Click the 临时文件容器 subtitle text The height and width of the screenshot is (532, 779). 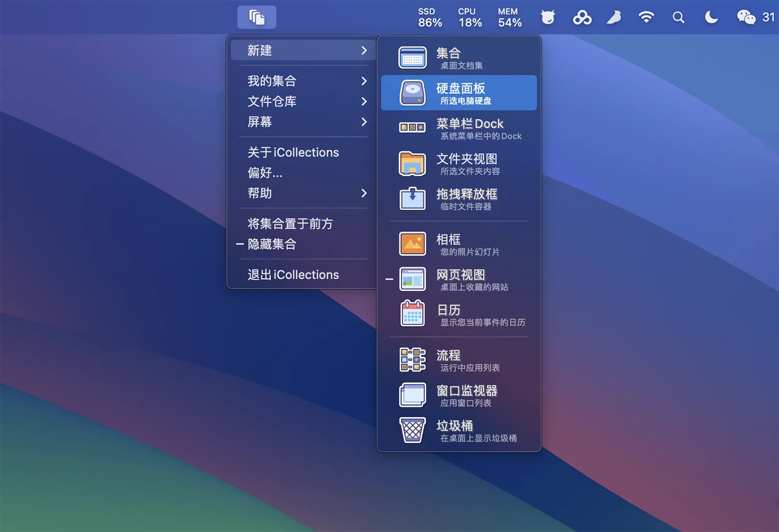click(466, 207)
